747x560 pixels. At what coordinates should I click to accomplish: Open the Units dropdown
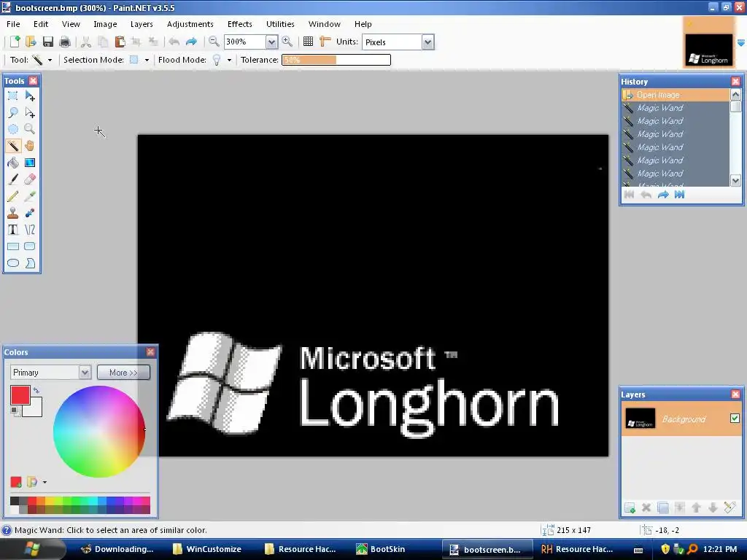(427, 42)
